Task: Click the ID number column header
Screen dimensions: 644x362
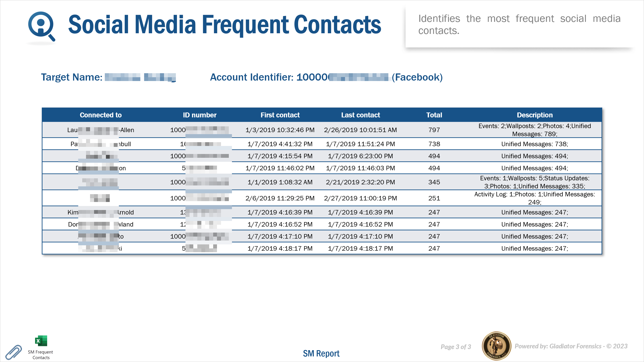Action: pyautogui.click(x=200, y=115)
